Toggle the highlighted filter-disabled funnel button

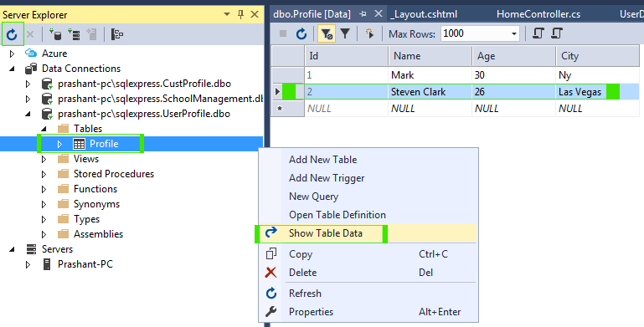pos(327,33)
